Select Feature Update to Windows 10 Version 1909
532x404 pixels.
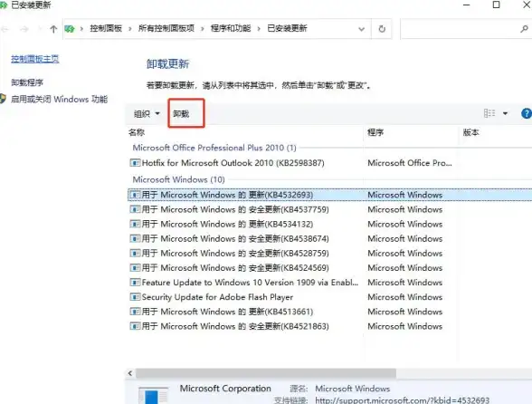[x=250, y=283]
